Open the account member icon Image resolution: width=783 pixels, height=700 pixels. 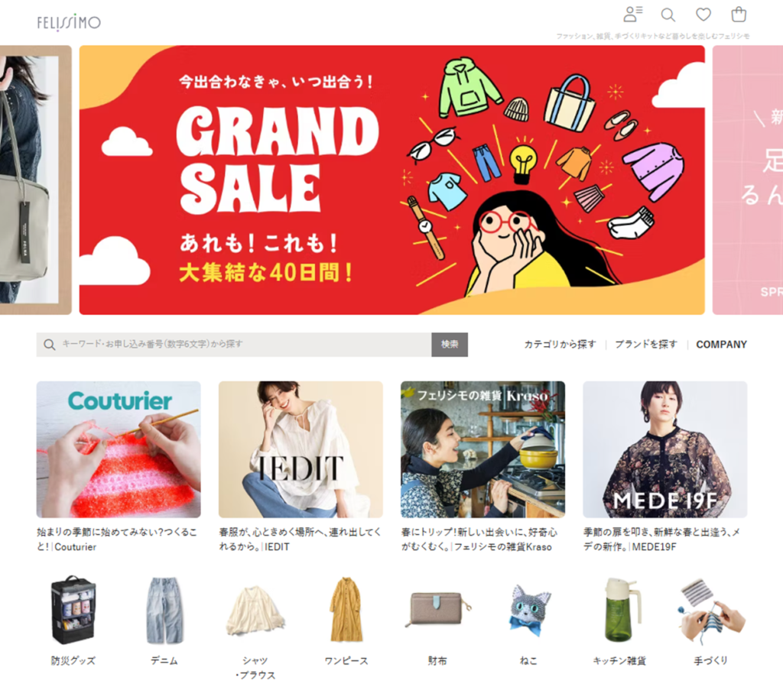tap(632, 14)
